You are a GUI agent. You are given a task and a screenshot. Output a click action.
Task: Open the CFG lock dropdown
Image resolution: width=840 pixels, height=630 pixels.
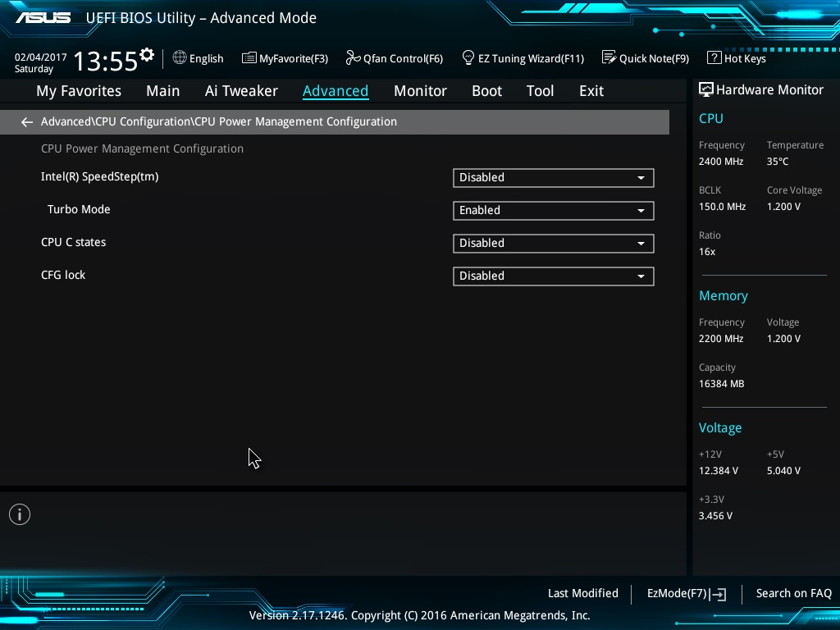(554, 276)
